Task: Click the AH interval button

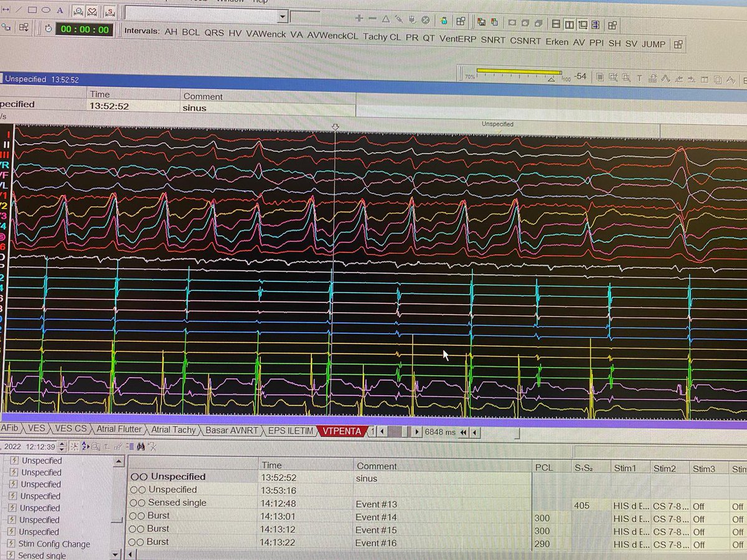Action: click(x=171, y=32)
